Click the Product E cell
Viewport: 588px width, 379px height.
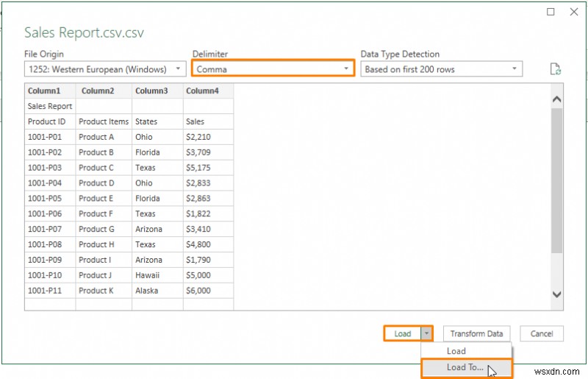tap(104, 199)
